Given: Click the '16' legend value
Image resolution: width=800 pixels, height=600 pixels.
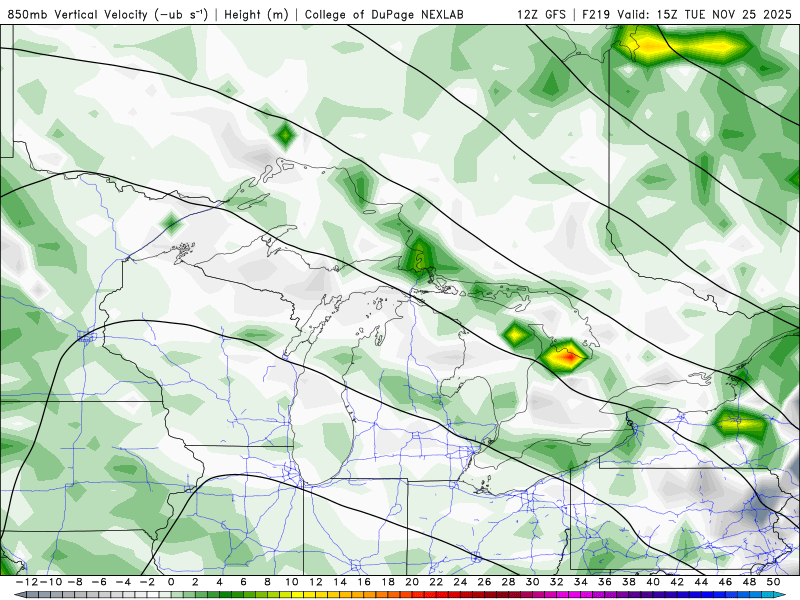Looking at the screenshot, I should click(x=364, y=582).
